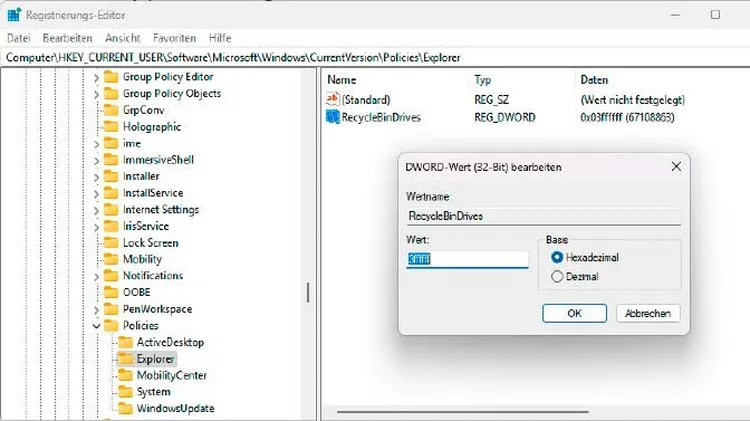The height and width of the screenshot is (421, 750).
Task: Click the (Standard) string value icon
Action: pos(334,100)
